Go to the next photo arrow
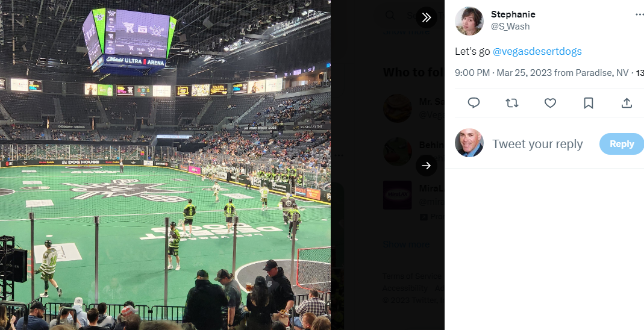 coord(427,166)
